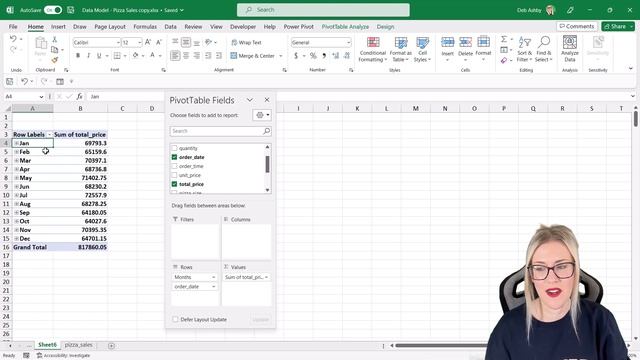Add a new sheet

[x=111, y=346]
